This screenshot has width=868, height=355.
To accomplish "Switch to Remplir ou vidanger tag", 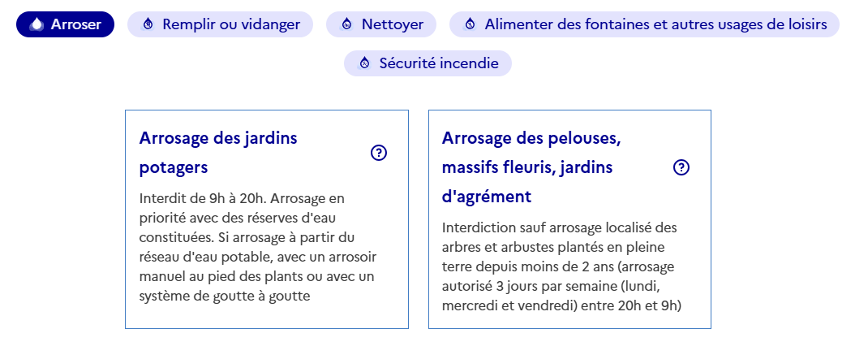I will (221, 24).
